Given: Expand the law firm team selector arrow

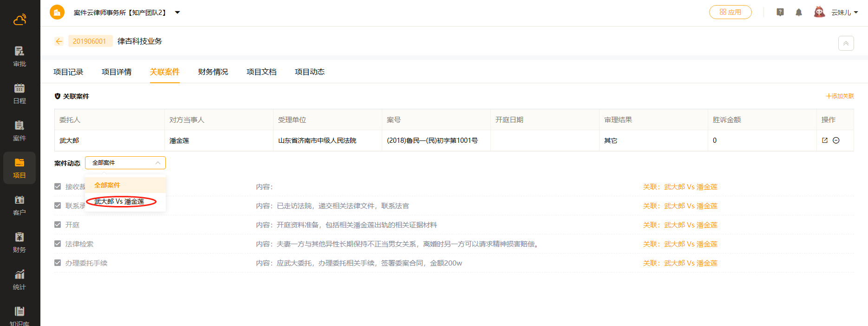Looking at the screenshot, I should point(177,13).
